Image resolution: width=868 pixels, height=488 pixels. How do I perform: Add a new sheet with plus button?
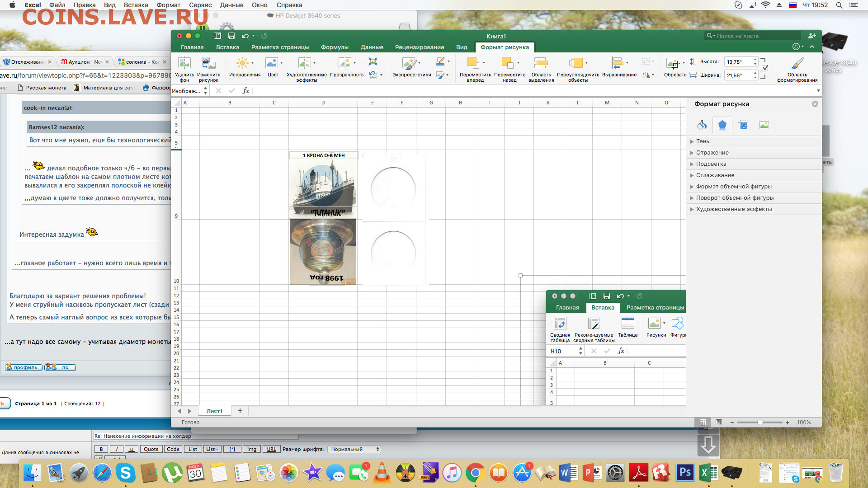[x=240, y=411]
